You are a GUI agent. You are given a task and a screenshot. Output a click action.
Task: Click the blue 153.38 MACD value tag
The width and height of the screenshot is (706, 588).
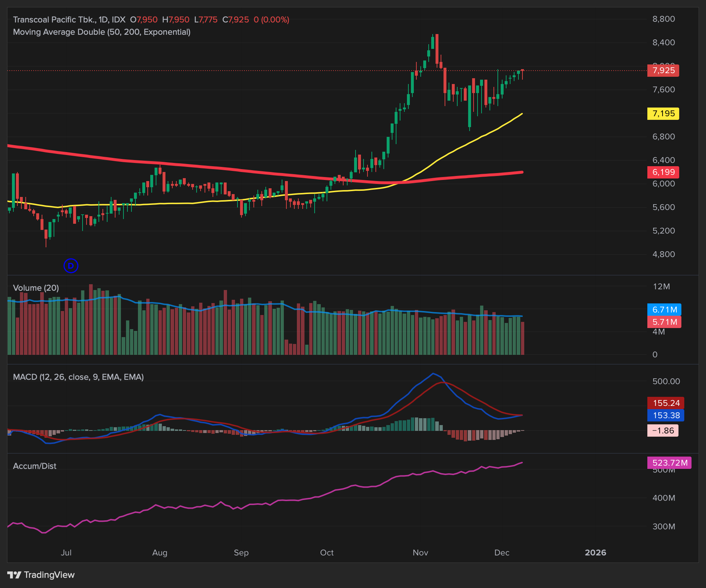coord(665,415)
